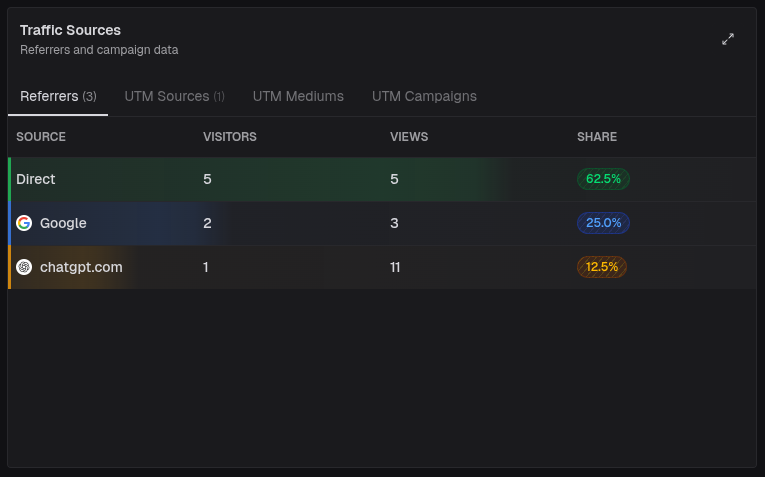Go to the UTM Campaigns tab
This screenshot has width=765, height=477.
coord(424,97)
